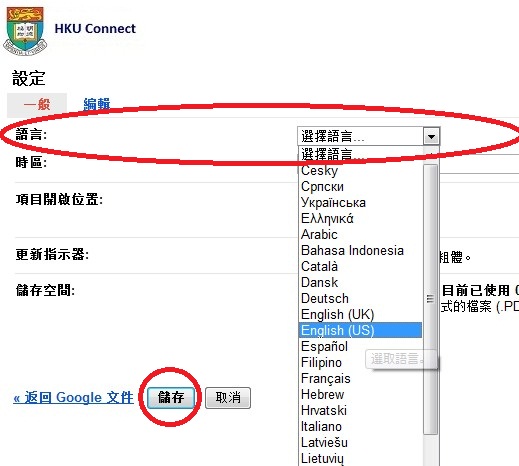Image resolution: width=519 pixels, height=466 pixels.
Task: Click the HKU Connect title text
Action: tap(95, 29)
